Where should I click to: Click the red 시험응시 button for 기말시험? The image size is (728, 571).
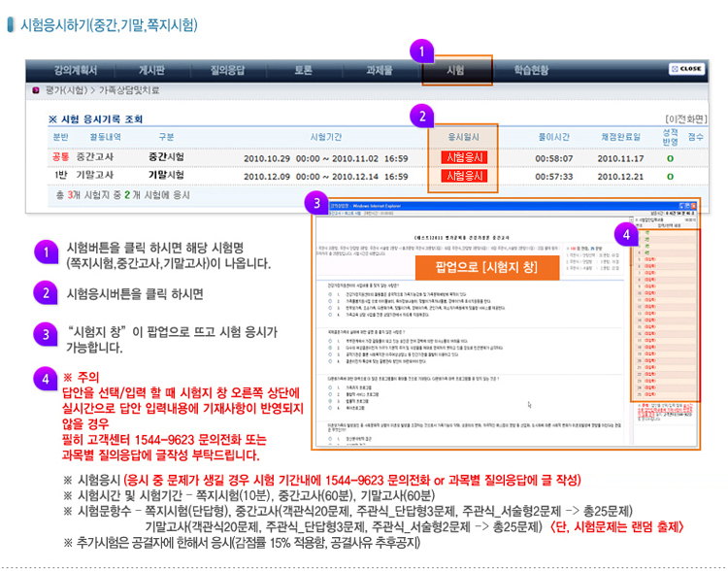click(463, 176)
